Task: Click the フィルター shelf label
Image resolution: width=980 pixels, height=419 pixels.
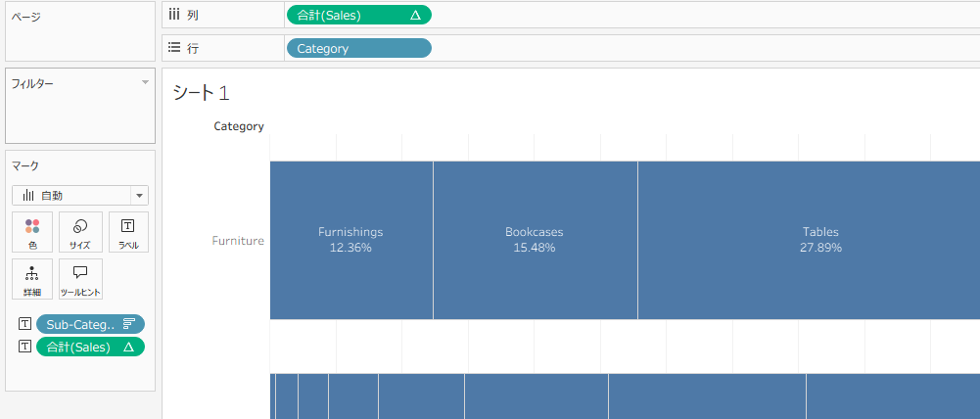Action: pyautogui.click(x=32, y=83)
